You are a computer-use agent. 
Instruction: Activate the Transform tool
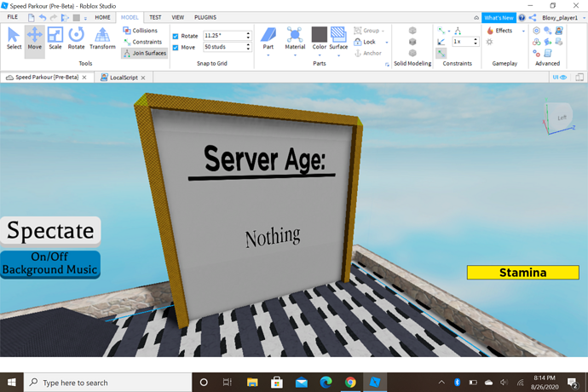coord(102,37)
